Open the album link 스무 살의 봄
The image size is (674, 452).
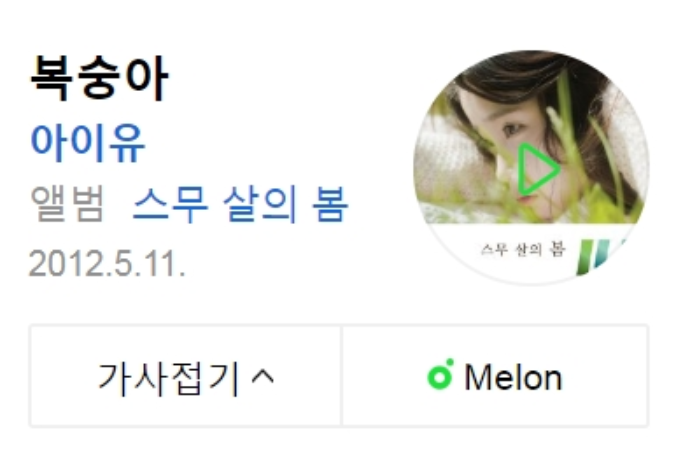click(240, 205)
